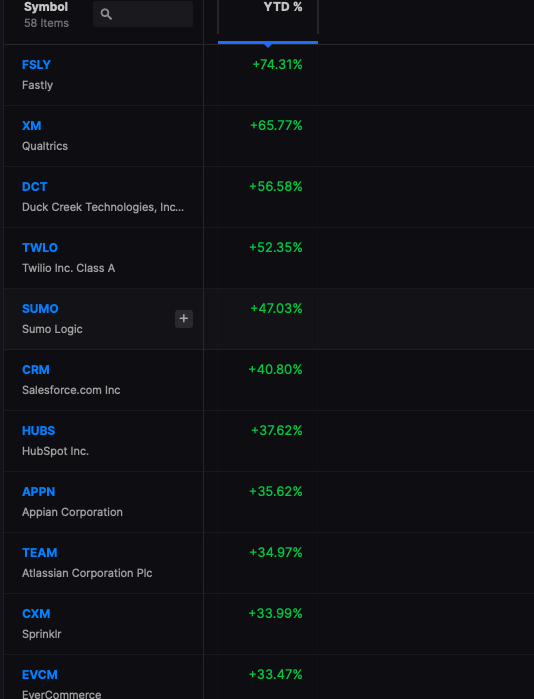Open the CXM Sprinklr ticker
Image resolution: width=534 pixels, height=699 pixels.
pos(36,614)
